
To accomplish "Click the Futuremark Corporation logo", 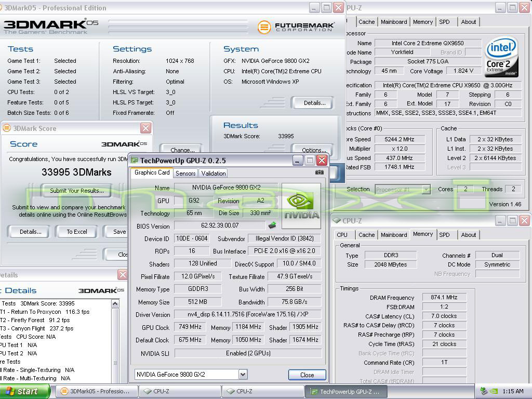I will coord(296,27).
